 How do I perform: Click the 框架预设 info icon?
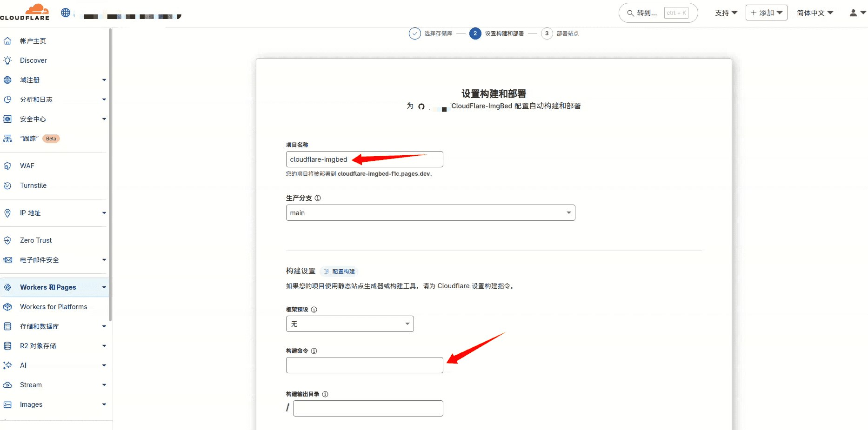coord(314,310)
